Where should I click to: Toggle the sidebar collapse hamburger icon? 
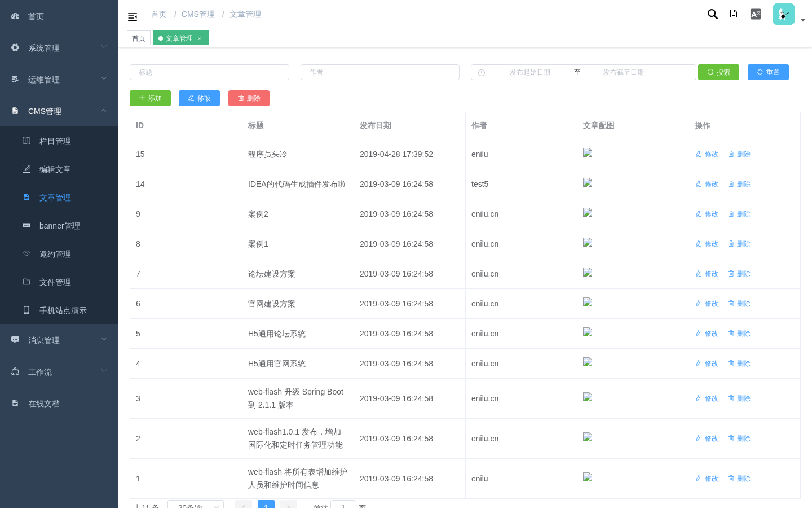133,17
